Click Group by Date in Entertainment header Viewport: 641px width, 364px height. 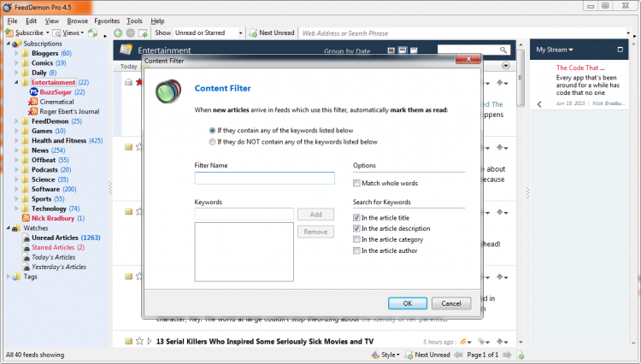(347, 51)
